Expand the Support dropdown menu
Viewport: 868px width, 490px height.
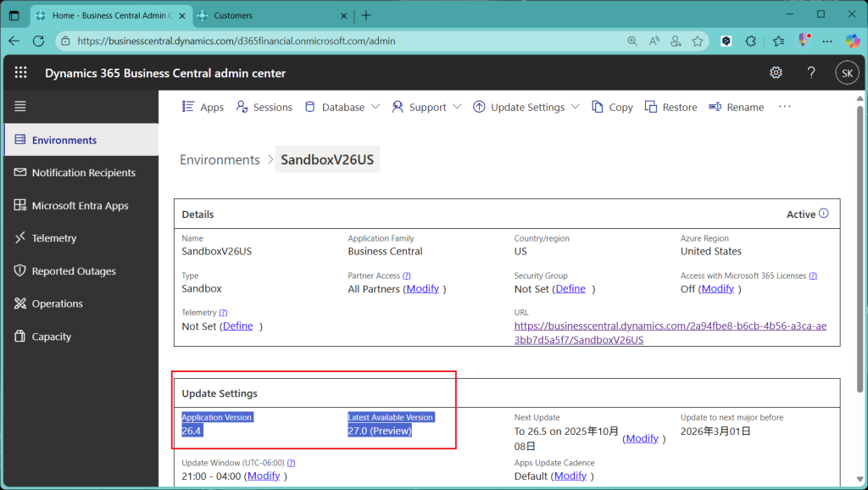426,107
